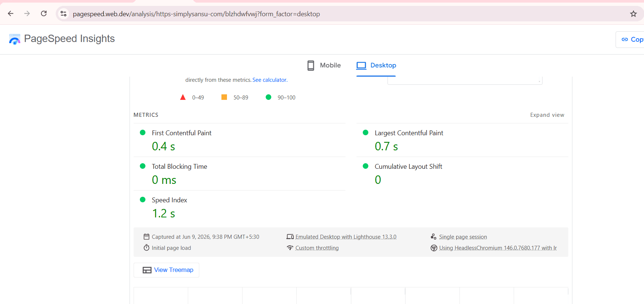Viewport: 644px width, 304px height.
Task: Click the Cumulative Layout Shift label
Action: (x=408, y=167)
